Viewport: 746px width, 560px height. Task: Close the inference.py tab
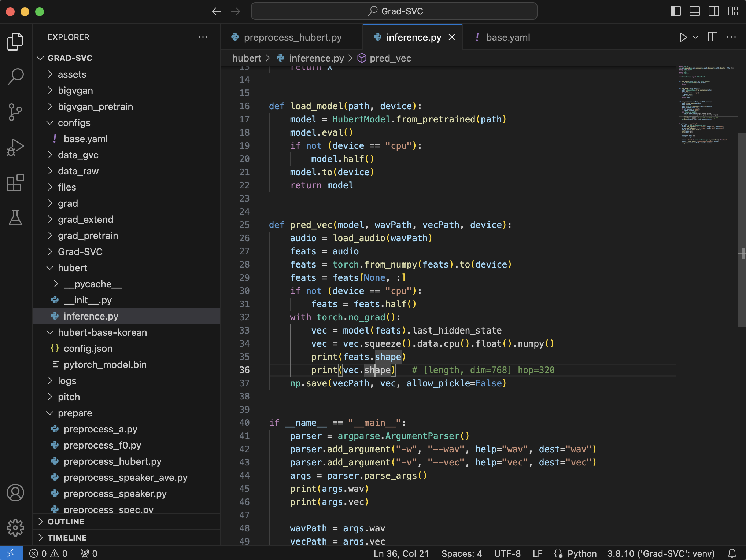[452, 37]
